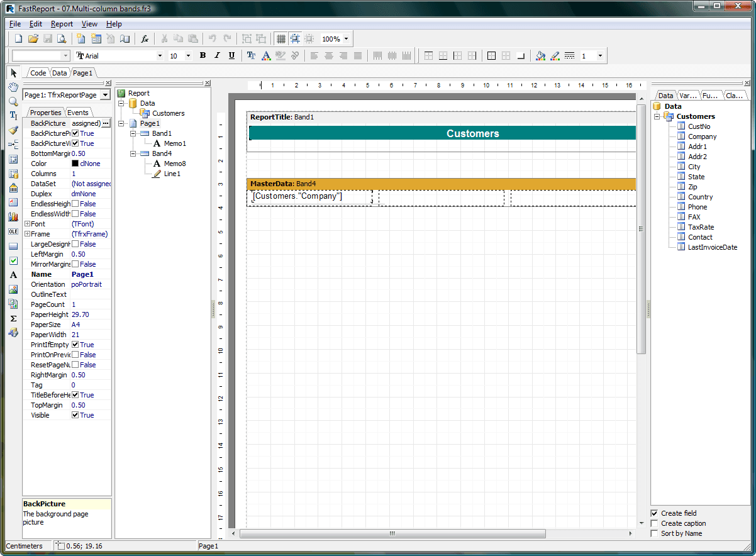Toggle align to grid icon
This screenshot has width=756, height=556.
(x=295, y=39)
